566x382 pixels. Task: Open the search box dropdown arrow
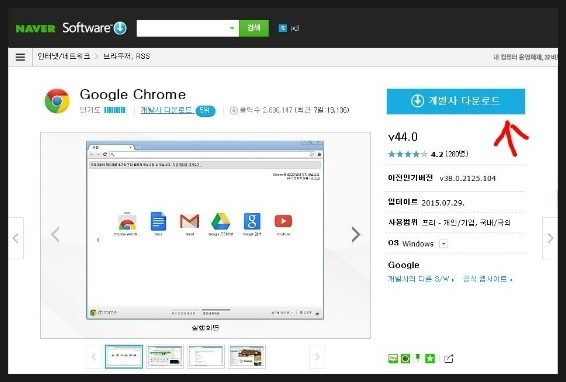point(232,28)
